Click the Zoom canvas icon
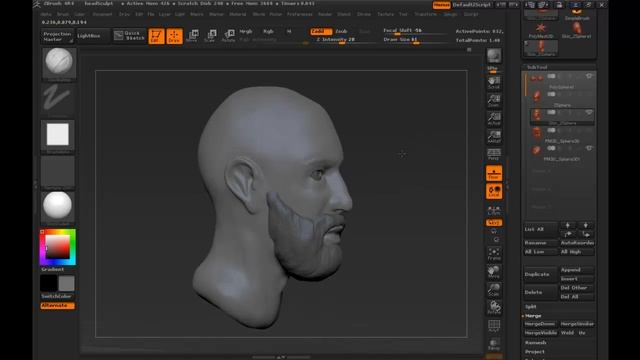Screen dimensions: 640x360 (494, 100)
